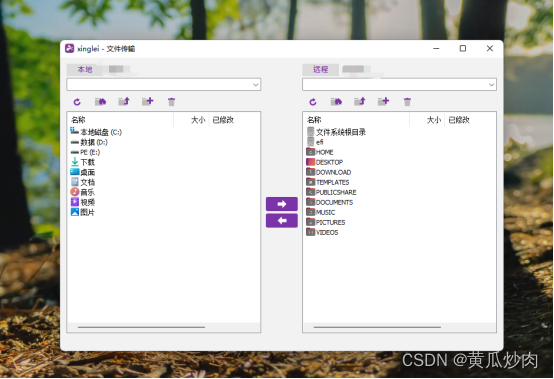Select PICTURES folder in remote list
Screen dimensions: 554x379
(x=326, y=222)
